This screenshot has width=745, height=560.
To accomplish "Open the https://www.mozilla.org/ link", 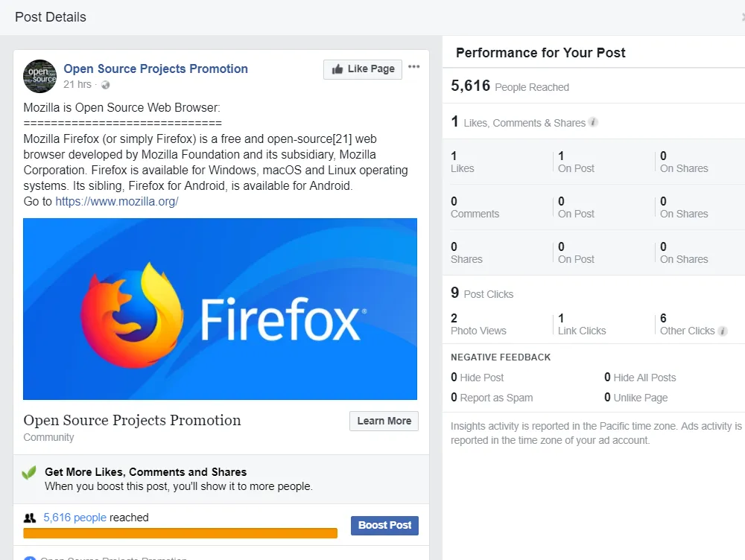I will pos(117,201).
